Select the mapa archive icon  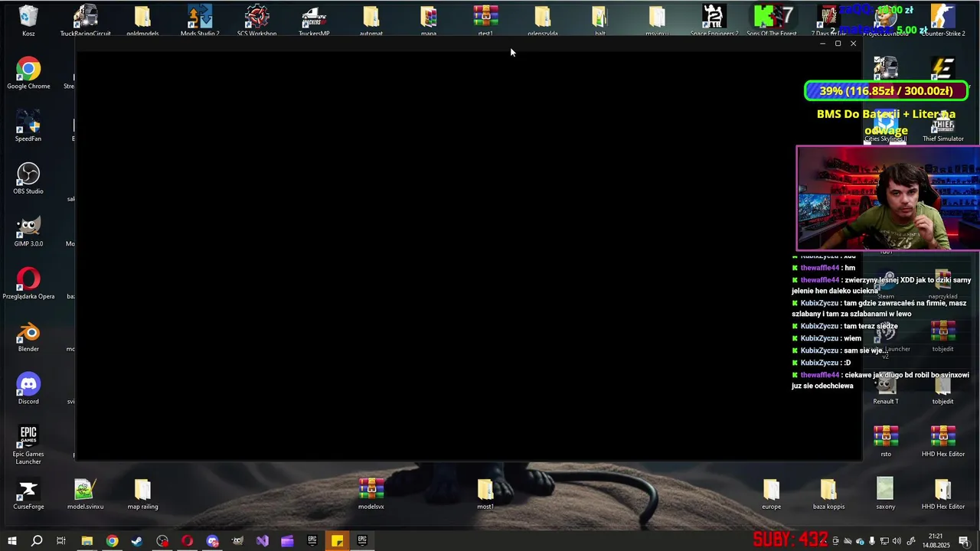click(429, 21)
